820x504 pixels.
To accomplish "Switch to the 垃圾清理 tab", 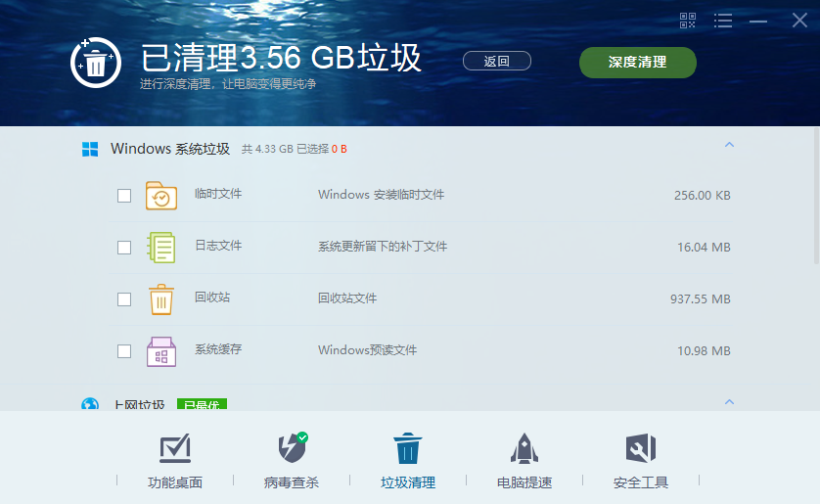I will pyautogui.click(x=408, y=461).
